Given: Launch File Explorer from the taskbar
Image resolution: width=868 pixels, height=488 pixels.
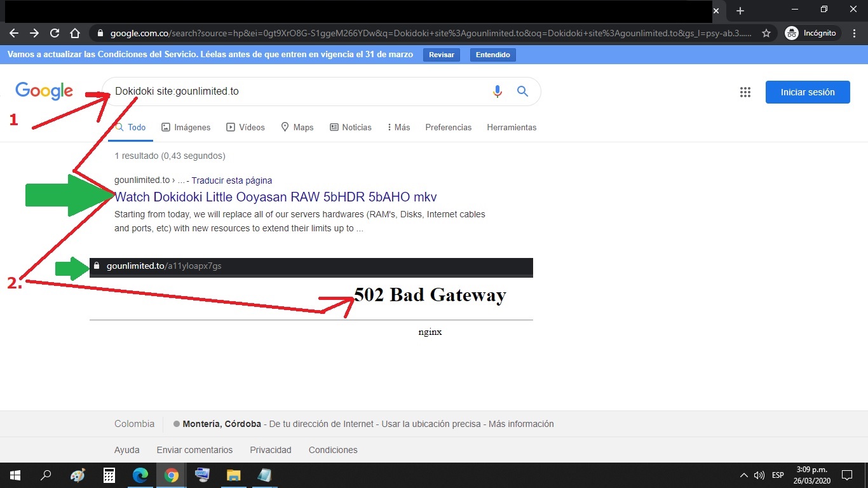Looking at the screenshot, I should click(234, 475).
